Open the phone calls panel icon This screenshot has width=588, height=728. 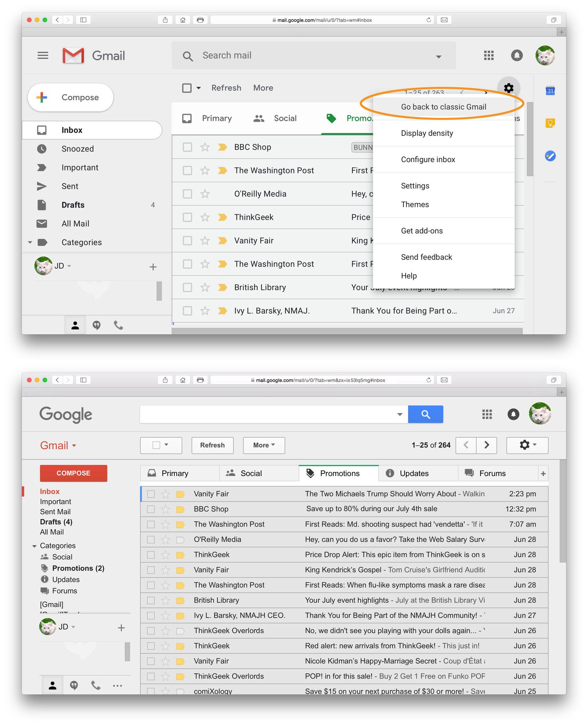pyautogui.click(x=118, y=325)
